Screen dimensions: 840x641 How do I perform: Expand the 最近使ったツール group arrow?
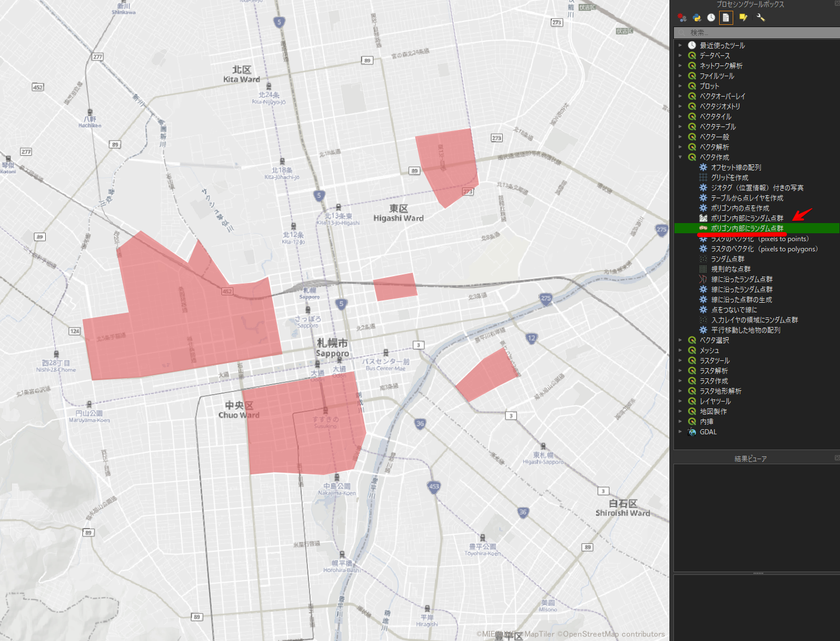point(680,45)
